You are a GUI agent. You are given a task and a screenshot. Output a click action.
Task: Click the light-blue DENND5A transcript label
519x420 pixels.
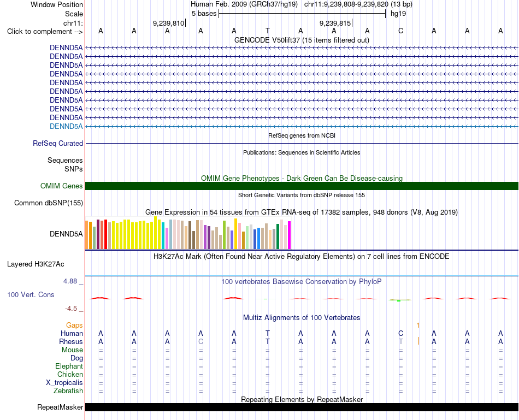click(x=66, y=126)
